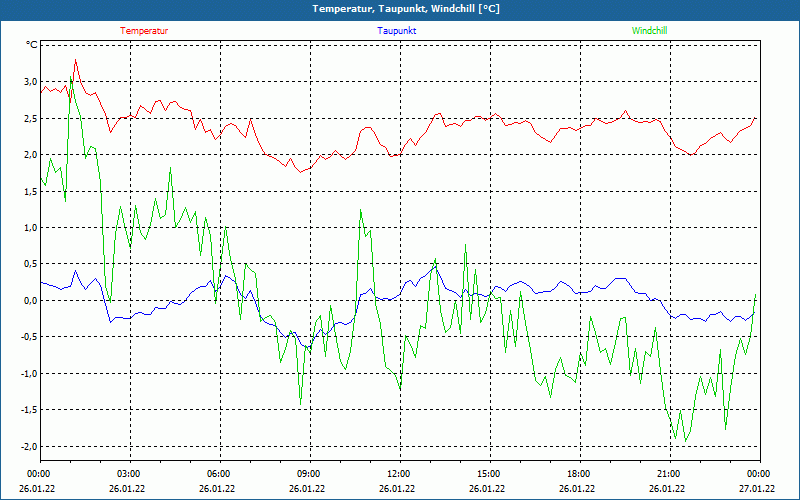The image size is (800, 500).
Task: Click the -1,5 y-axis value
Action: tap(30, 410)
